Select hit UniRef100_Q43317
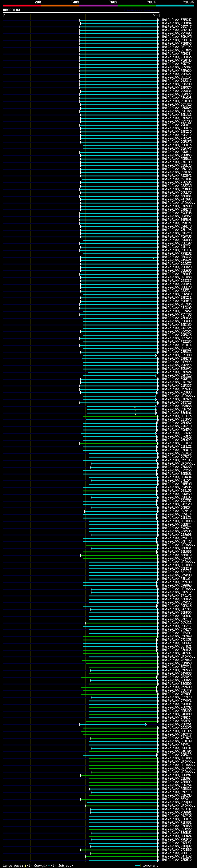Image resolution: width=197 pixels, height=868 pixels. tap(176, 81)
